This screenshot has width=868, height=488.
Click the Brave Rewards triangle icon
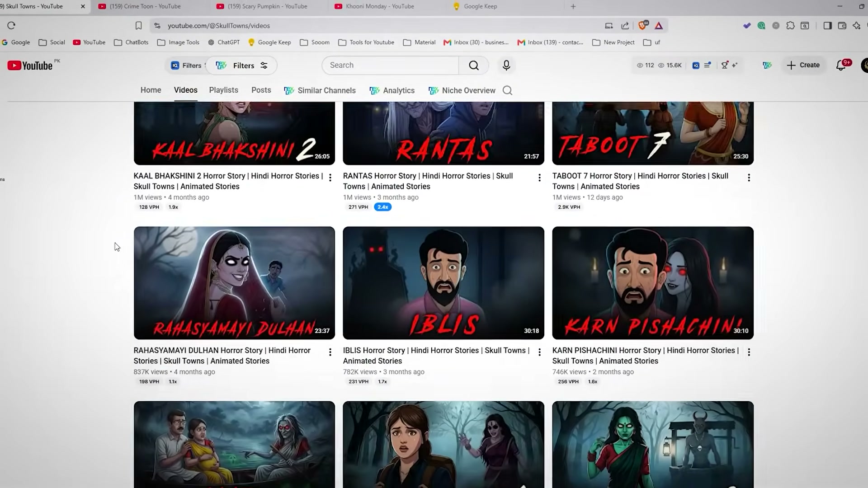coord(659,26)
